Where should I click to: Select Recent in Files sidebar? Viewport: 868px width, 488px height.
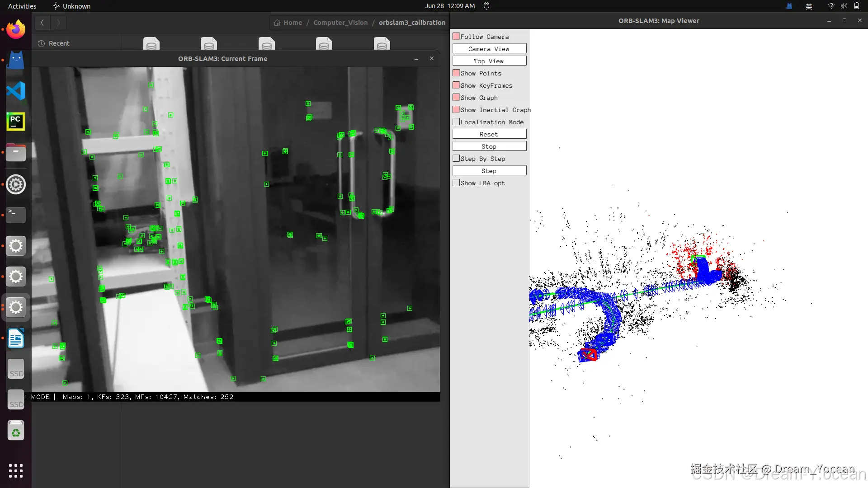click(59, 43)
